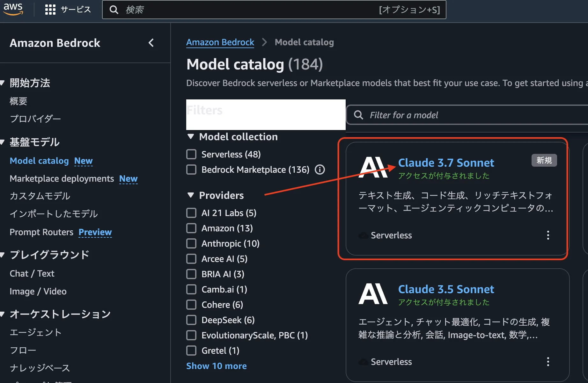The image size is (588, 383).
Task: Click the breadcrumb separator chevron
Action: pos(264,42)
